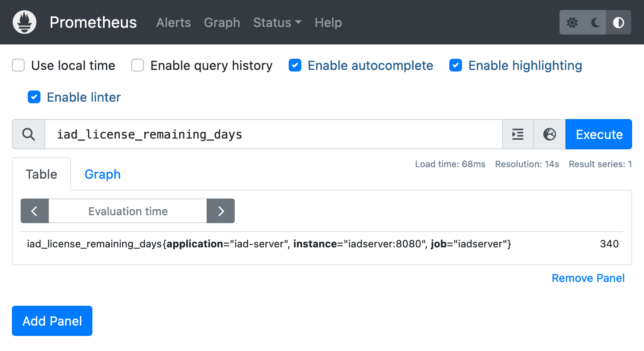Turn off Enable highlighting checkbox
This screenshot has width=644, height=351.
(456, 66)
